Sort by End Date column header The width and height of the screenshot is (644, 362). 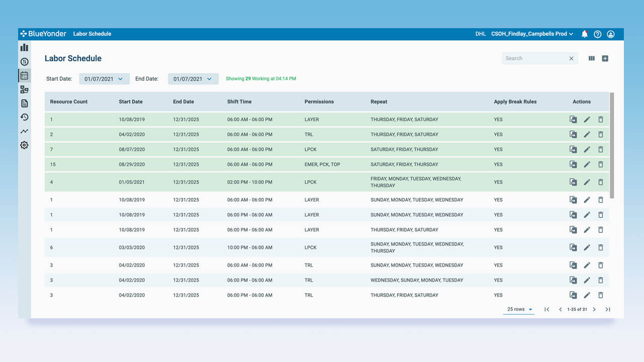184,102
